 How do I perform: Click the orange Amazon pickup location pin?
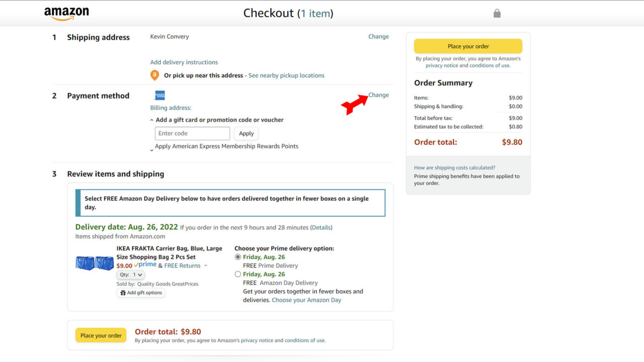click(x=154, y=75)
